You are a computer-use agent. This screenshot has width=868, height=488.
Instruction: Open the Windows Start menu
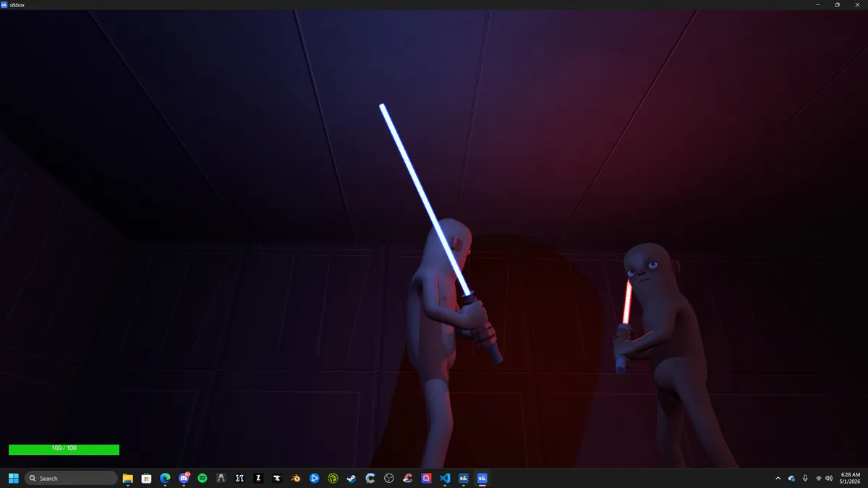12,478
